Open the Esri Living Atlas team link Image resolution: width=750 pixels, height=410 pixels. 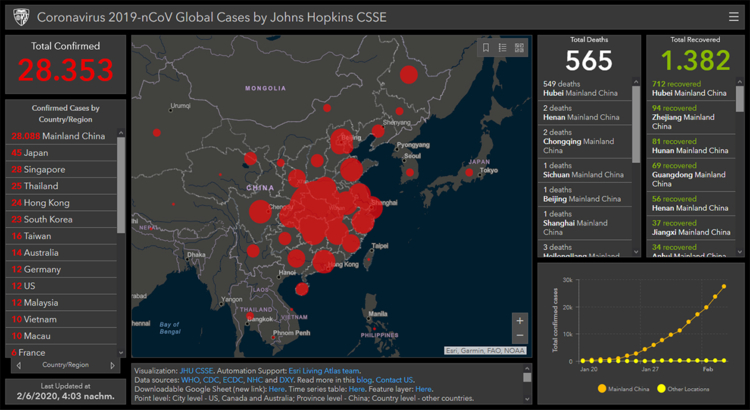coord(324,371)
